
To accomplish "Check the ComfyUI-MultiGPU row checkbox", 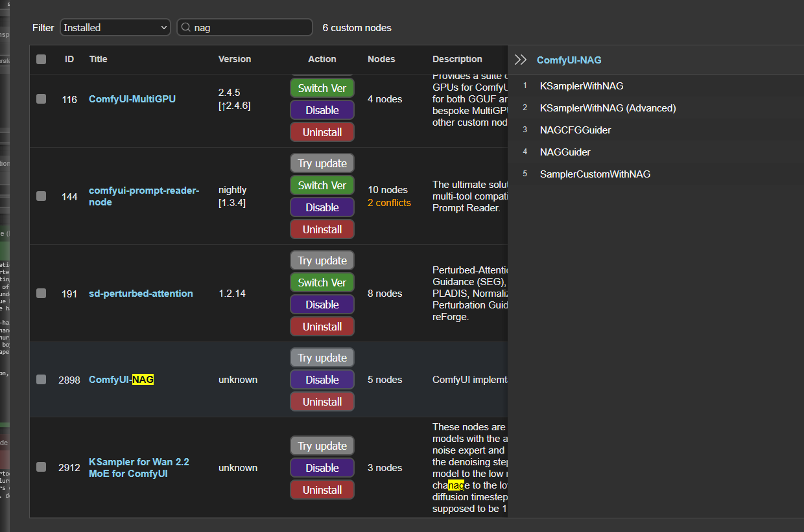I will click(x=41, y=99).
